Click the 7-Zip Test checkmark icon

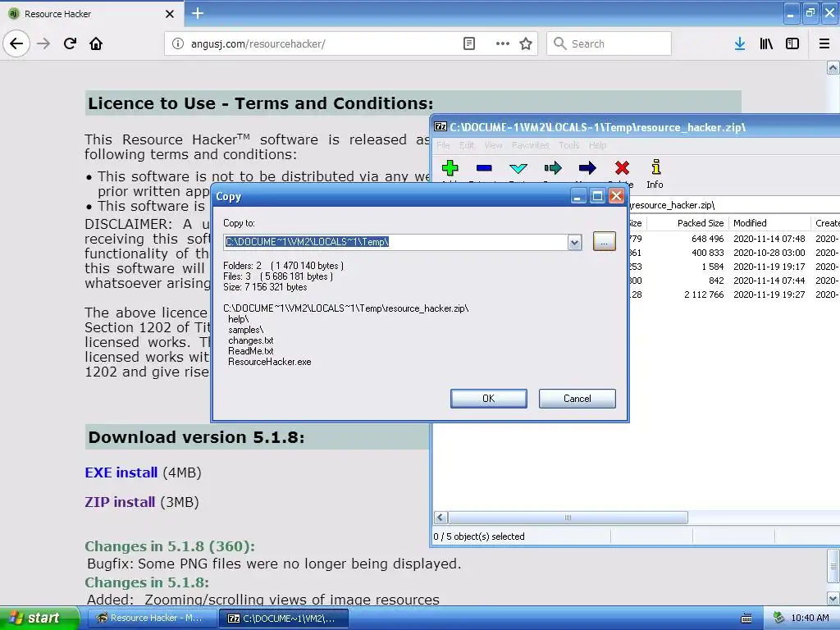click(x=518, y=168)
